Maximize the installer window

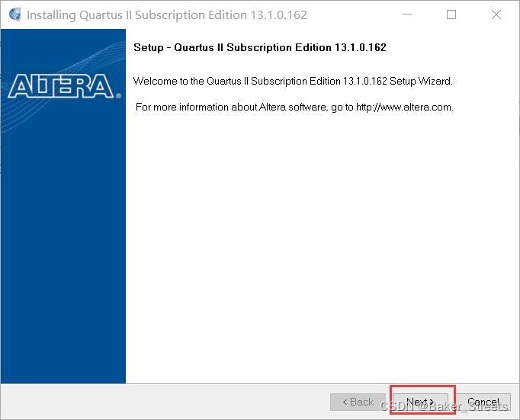point(451,14)
